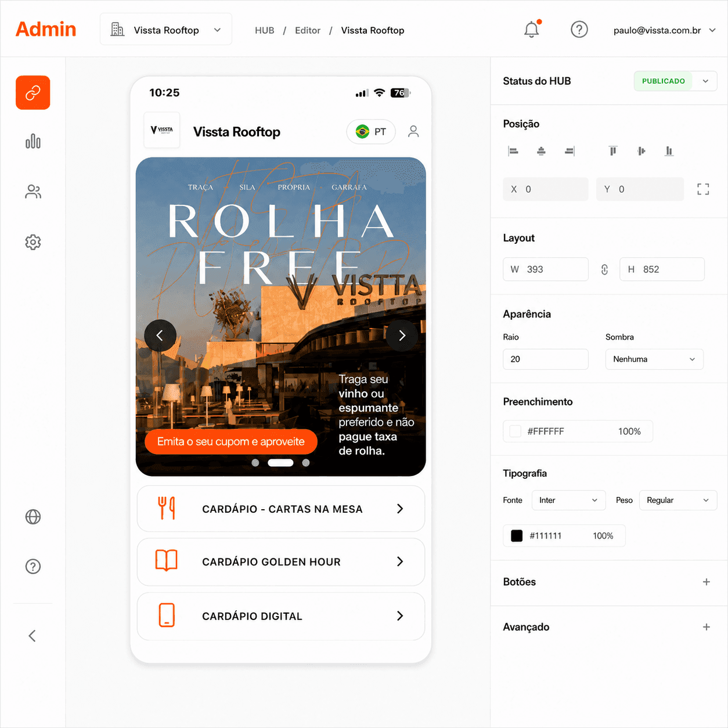Click the Vissta Rooftop breadcrumb
The width and height of the screenshot is (728, 728).
(x=373, y=30)
